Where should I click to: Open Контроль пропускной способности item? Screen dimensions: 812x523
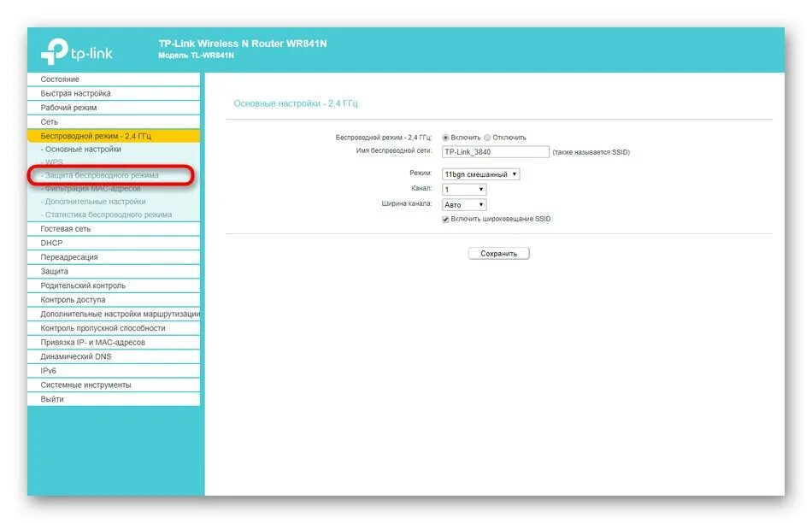[x=114, y=328]
